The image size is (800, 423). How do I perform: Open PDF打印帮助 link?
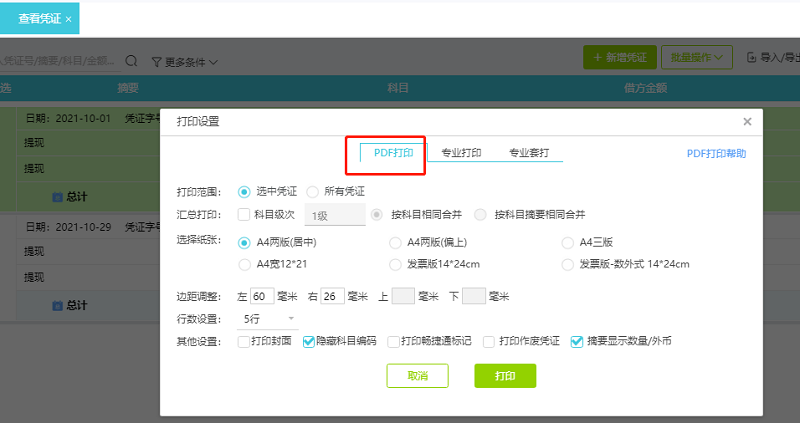coord(716,154)
